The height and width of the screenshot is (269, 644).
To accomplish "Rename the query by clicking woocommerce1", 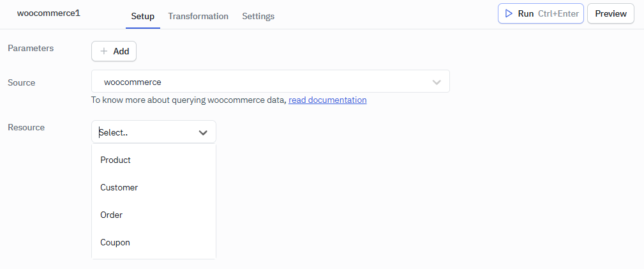I will click(x=49, y=13).
